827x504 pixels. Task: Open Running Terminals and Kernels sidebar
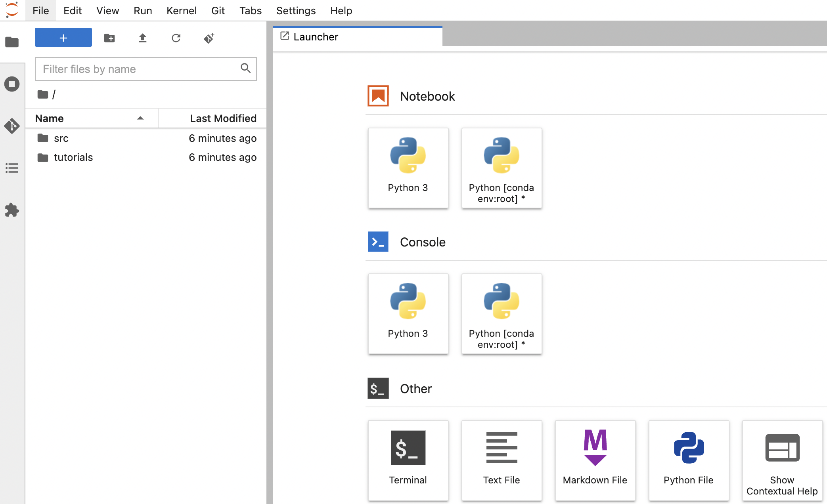(x=12, y=84)
